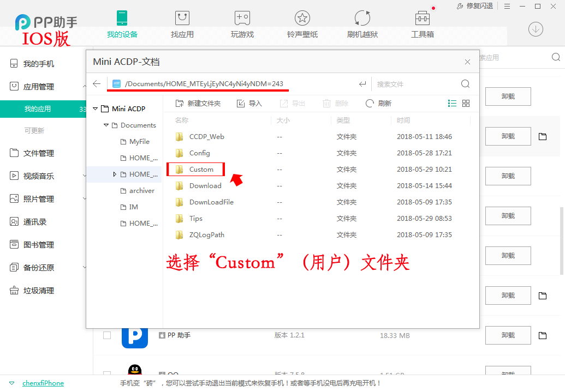
Task: Click 刷新 toolbar button
Action: click(x=378, y=104)
